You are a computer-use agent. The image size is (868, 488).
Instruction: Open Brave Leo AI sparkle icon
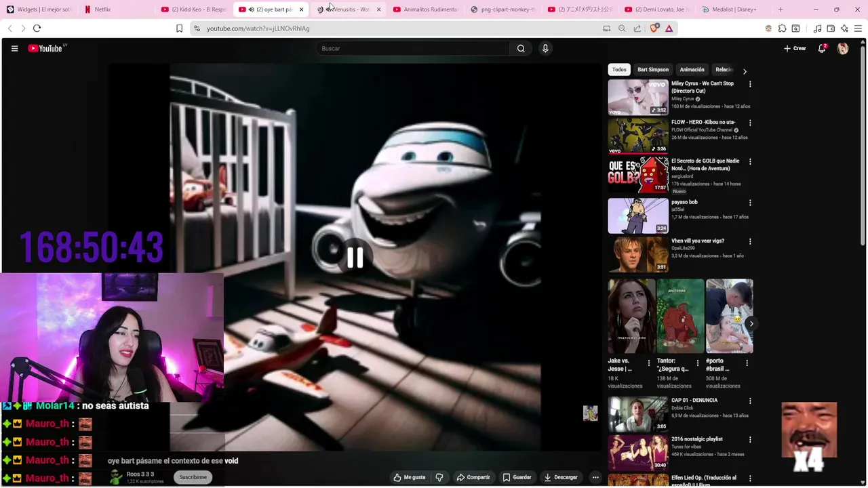coord(844,28)
